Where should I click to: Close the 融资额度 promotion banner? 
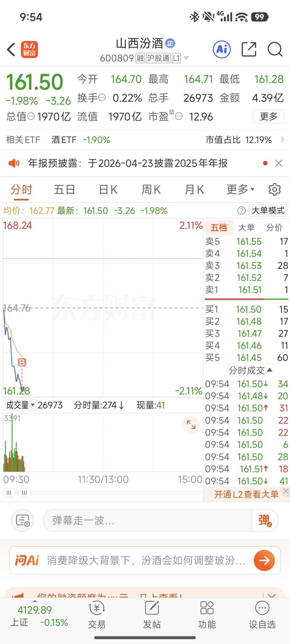point(272,595)
